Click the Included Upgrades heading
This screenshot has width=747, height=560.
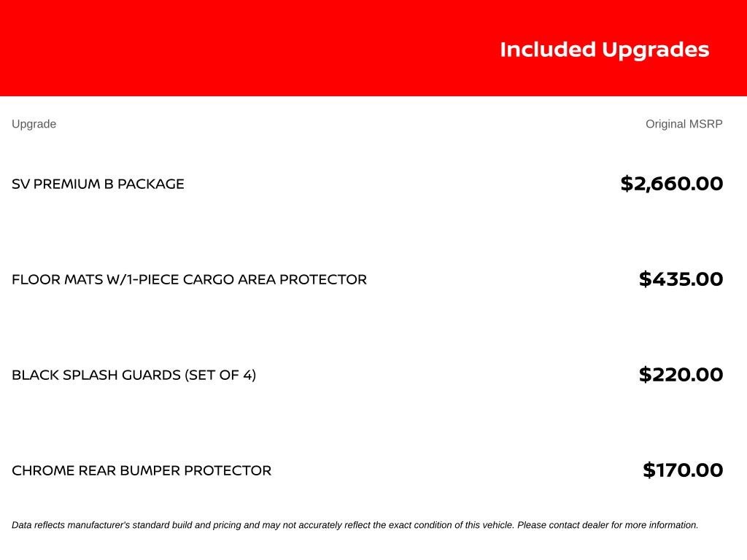click(x=605, y=50)
